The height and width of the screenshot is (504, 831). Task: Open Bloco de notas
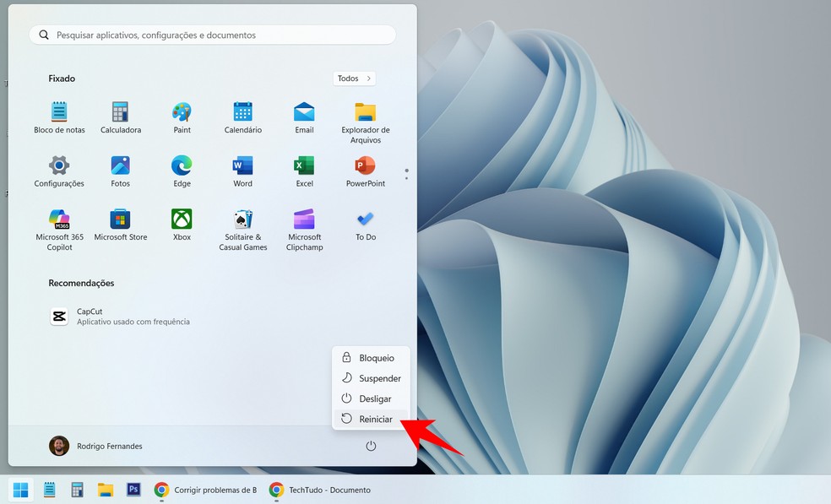point(58,111)
